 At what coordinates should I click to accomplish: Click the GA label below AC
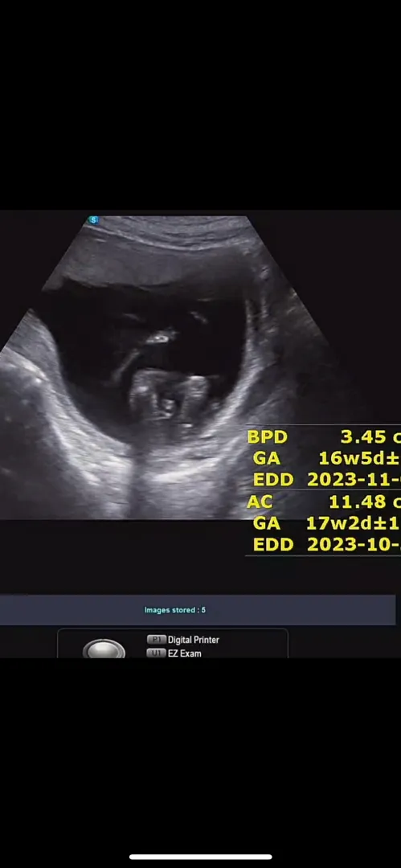(x=267, y=523)
